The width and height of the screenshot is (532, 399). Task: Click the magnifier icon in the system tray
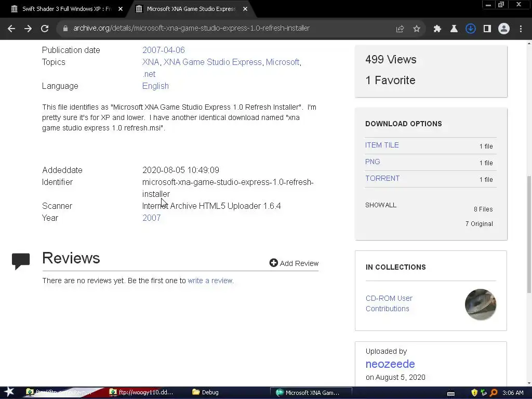[494, 393]
